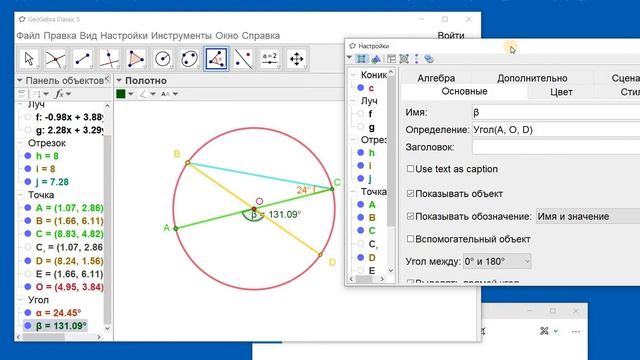Viewport: 640px width, 360px height.
Task: Select the Polygon tool
Action: [136, 59]
